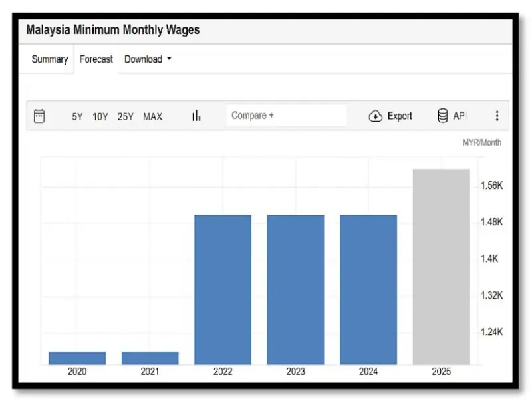
Task: Click the 2021 blue bar
Action: pyautogui.click(x=150, y=358)
